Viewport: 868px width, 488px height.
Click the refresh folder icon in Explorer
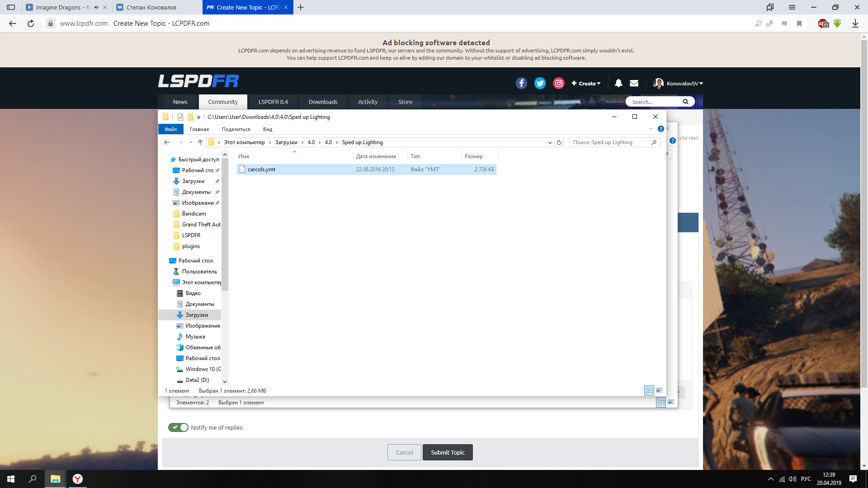pos(559,142)
